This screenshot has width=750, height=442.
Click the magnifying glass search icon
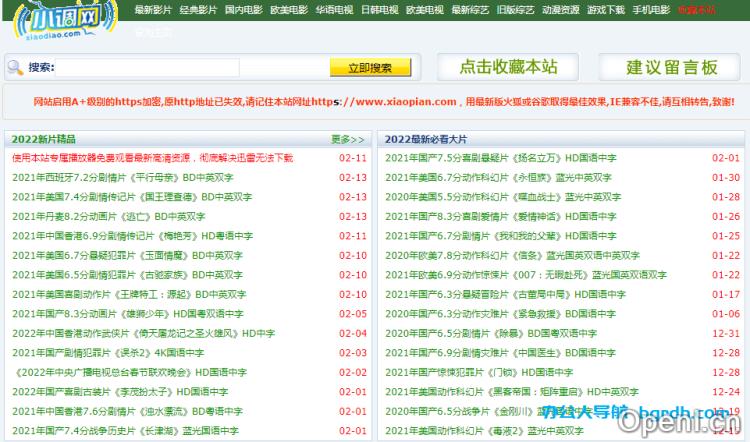click(x=15, y=67)
